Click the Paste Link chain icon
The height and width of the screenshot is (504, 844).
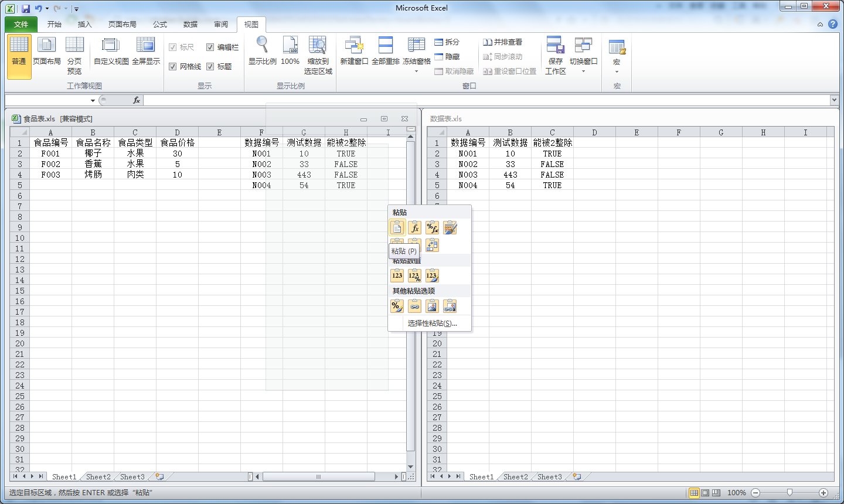coord(414,306)
